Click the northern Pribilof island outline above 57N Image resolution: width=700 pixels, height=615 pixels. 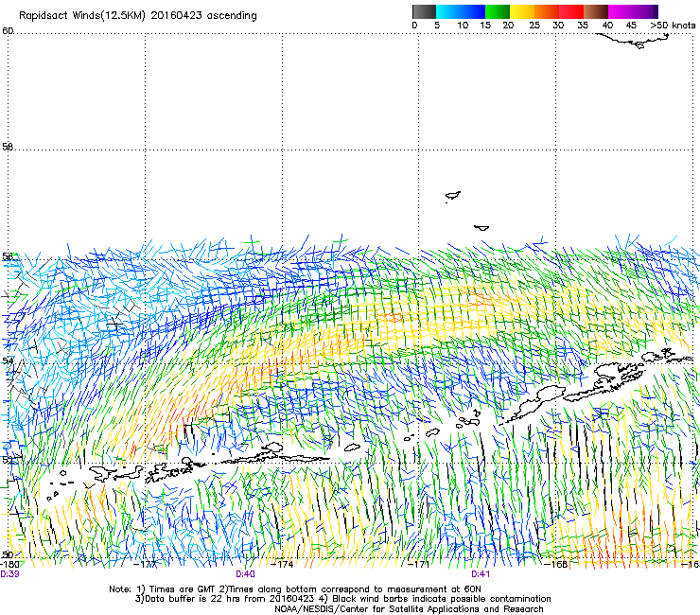point(453,196)
